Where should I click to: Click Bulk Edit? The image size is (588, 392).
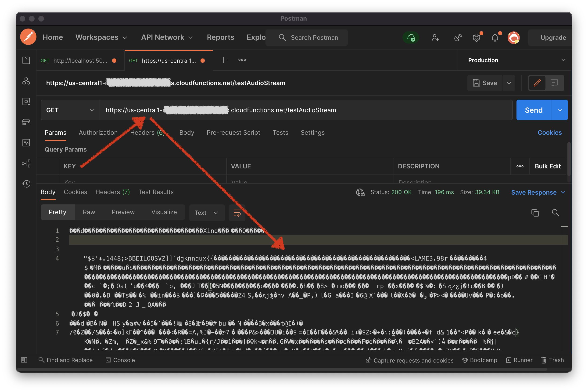[548, 166]
